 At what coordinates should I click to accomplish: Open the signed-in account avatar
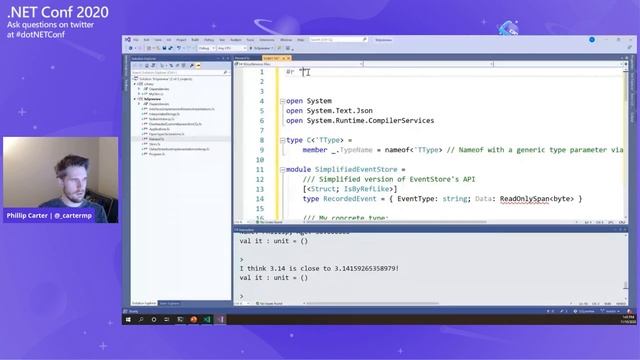592,40
